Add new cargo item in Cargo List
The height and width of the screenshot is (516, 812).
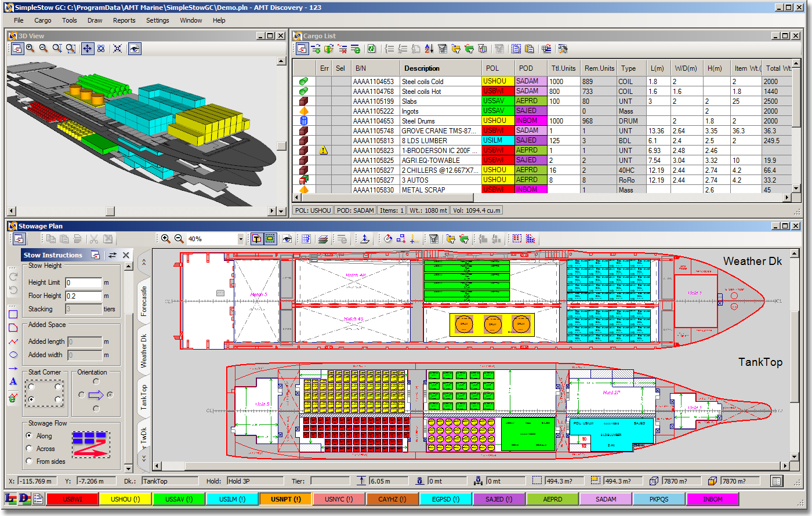click(x=316, y=49)
